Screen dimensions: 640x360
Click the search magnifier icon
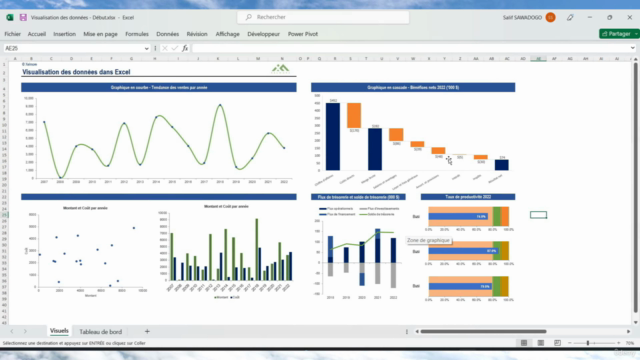click(x=249, y=17)
